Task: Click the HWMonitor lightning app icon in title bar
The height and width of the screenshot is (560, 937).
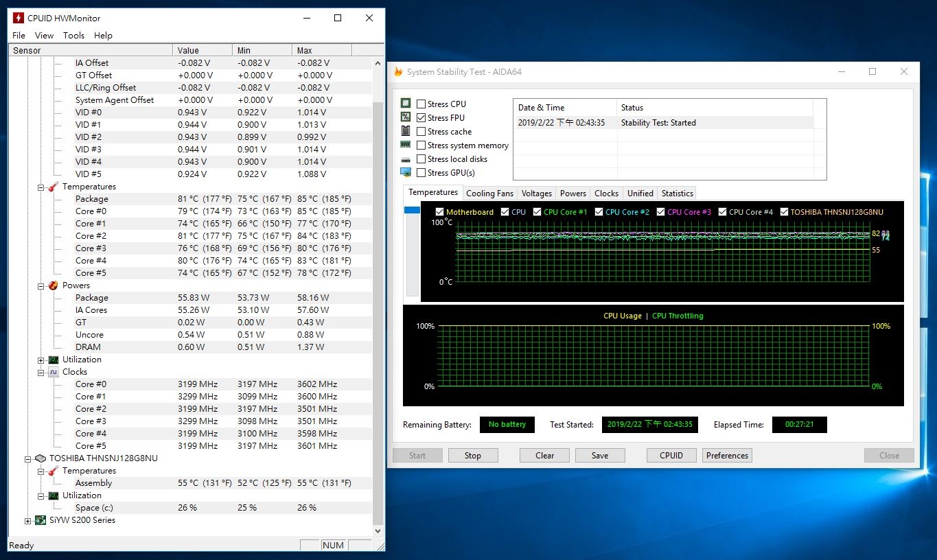Action: (x=18, y=18)
